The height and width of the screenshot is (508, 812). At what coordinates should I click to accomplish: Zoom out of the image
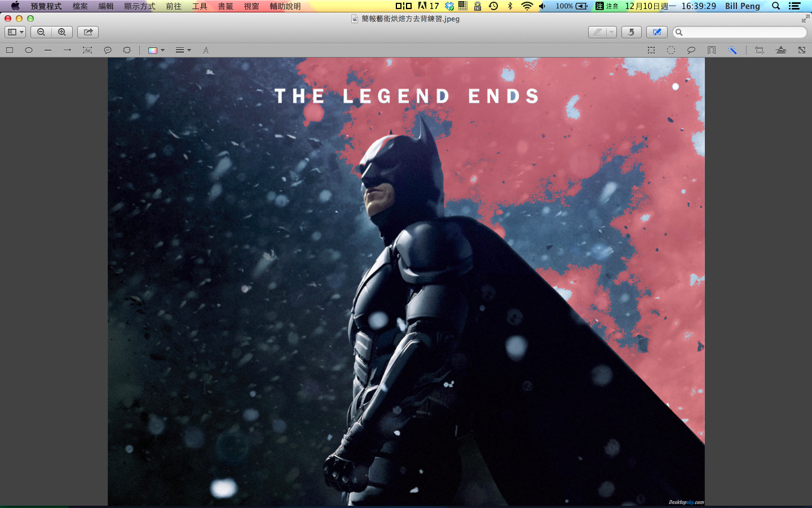click(41, 32)
